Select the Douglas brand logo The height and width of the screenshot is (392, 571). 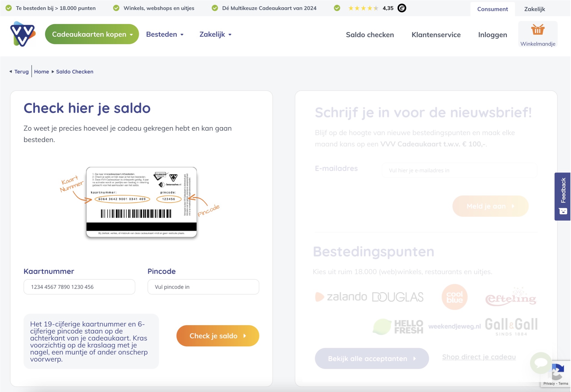398,297
